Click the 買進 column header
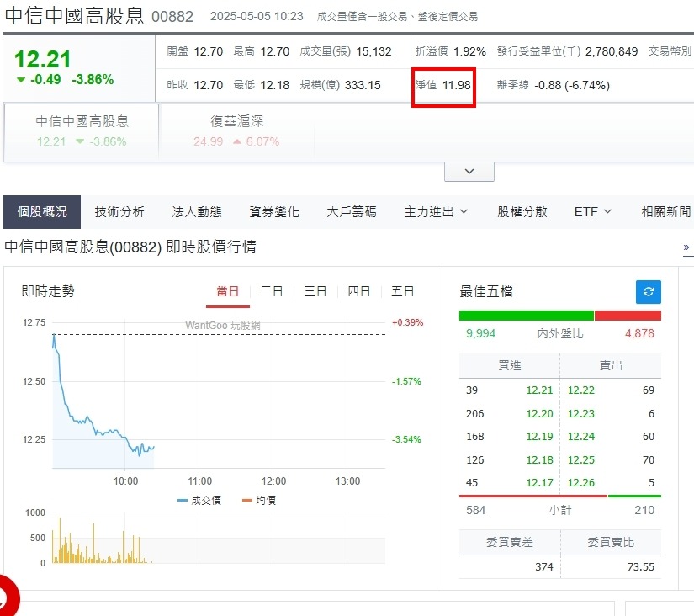This screenshot has width=694, height=616. point(510,365)
